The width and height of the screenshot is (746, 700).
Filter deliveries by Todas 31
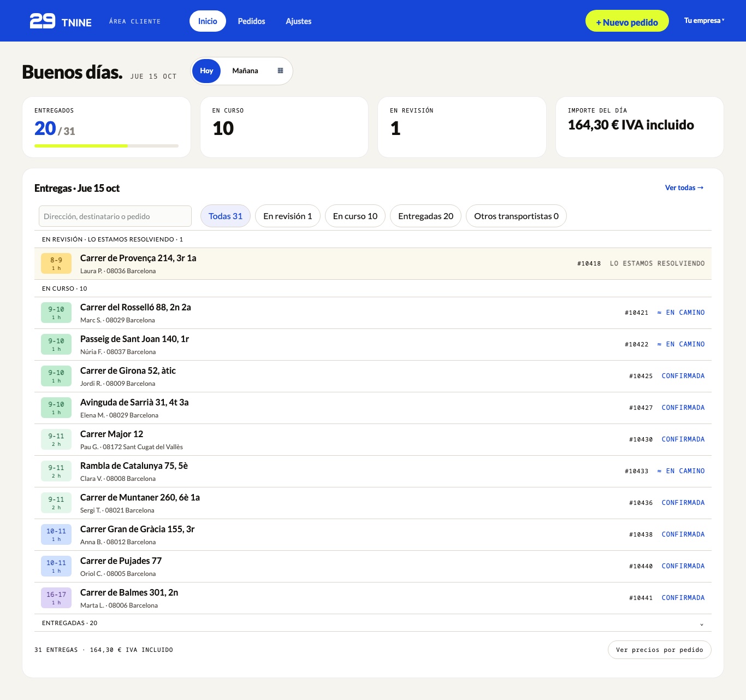pyautogui.click(x=226, y=216)
